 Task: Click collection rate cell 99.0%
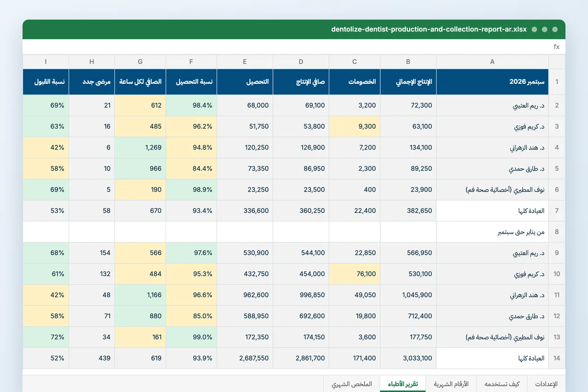point(191,337)
